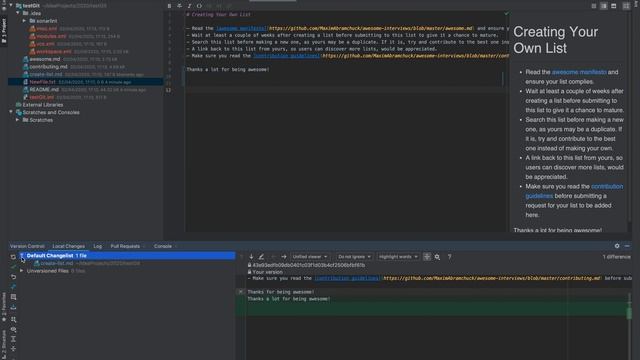Select workspace.xml in project tree
Image resolution: width=640 pixels, height=360 pixels.
(53, 51)
